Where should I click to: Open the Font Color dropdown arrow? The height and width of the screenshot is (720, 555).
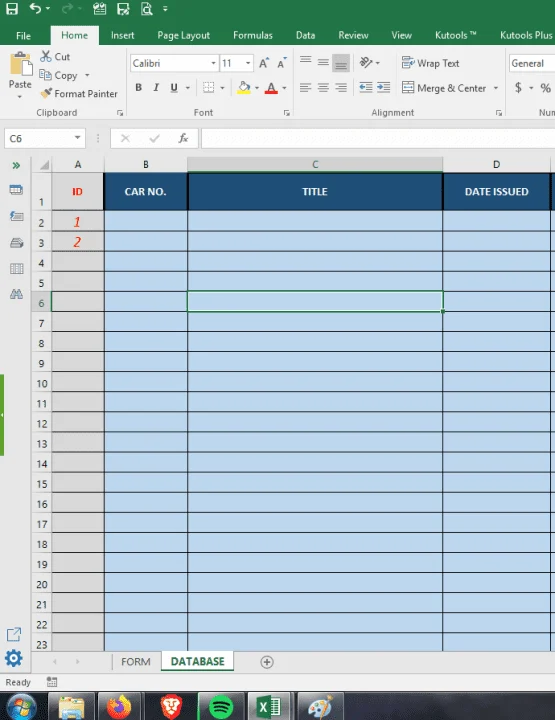click(x=284, y=87)
